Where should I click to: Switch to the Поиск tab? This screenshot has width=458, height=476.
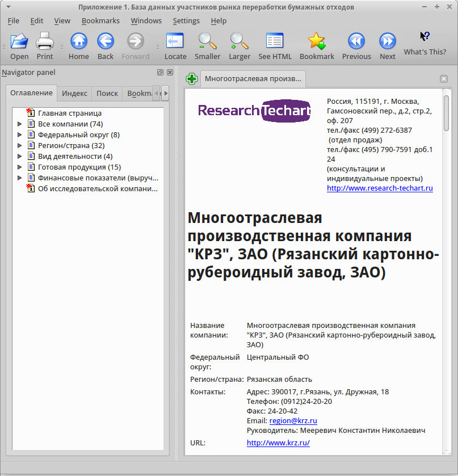tap(107, 93)
